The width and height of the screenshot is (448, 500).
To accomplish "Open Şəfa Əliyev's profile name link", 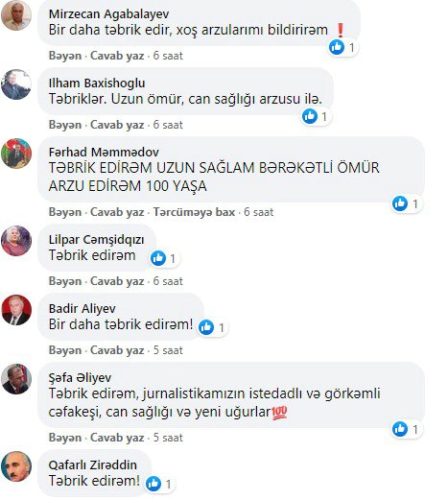I will 80,378.
